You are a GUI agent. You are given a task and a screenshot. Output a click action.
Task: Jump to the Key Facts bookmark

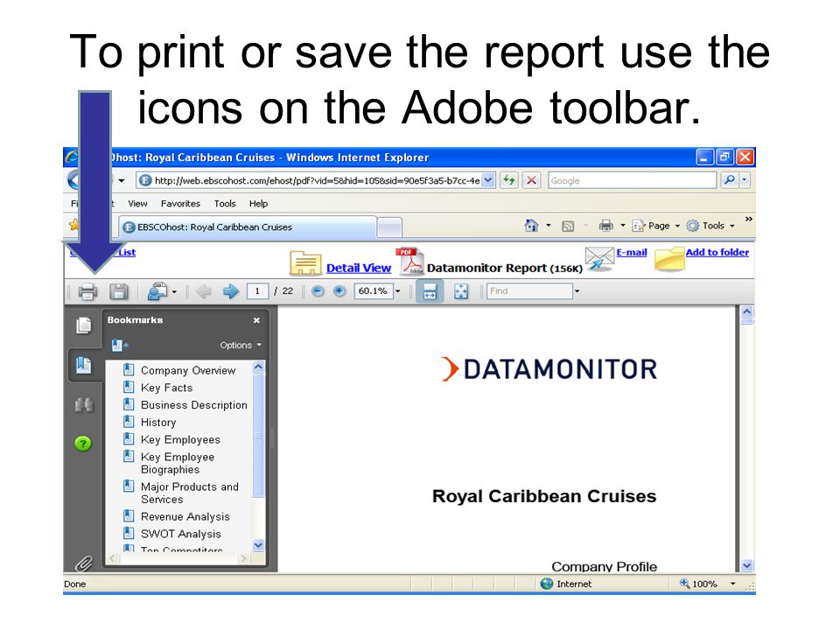pos(166,388)
